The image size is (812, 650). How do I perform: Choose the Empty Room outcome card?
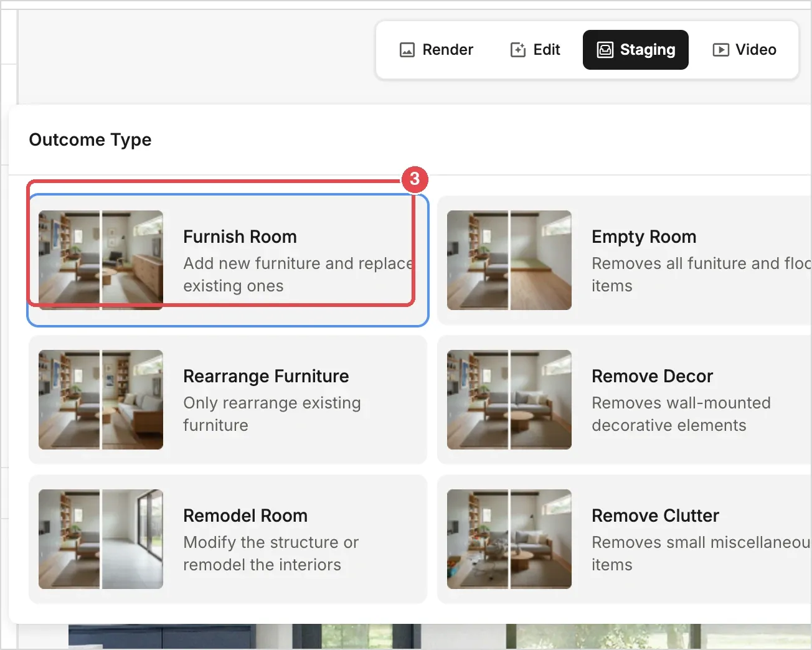pyautogui.click(x=625, y=260)
